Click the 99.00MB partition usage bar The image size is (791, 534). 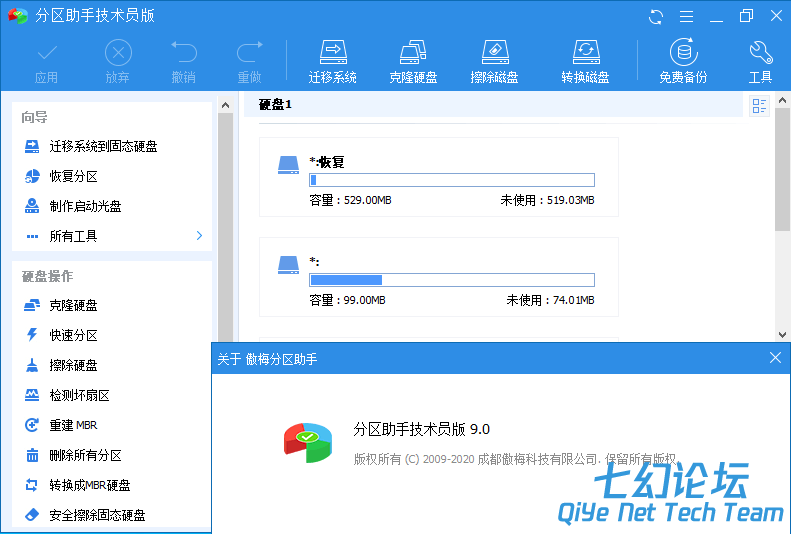click(451, 280)
